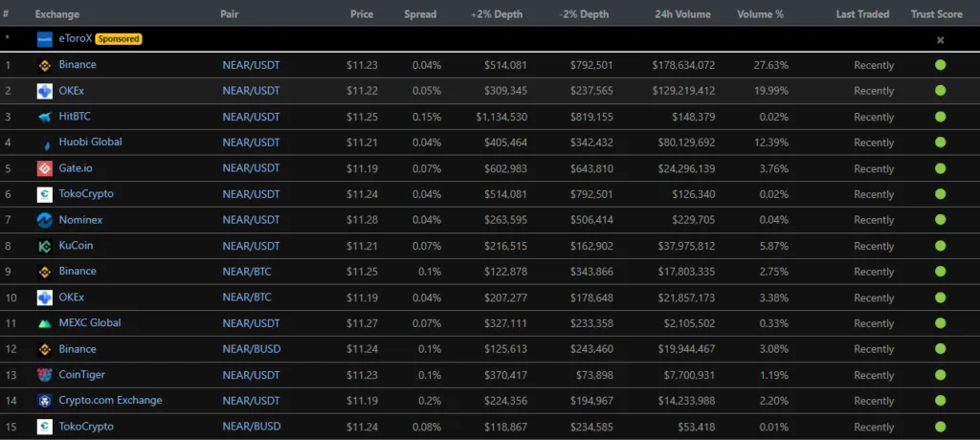Click the $53,418 volume value

(697, 427)
